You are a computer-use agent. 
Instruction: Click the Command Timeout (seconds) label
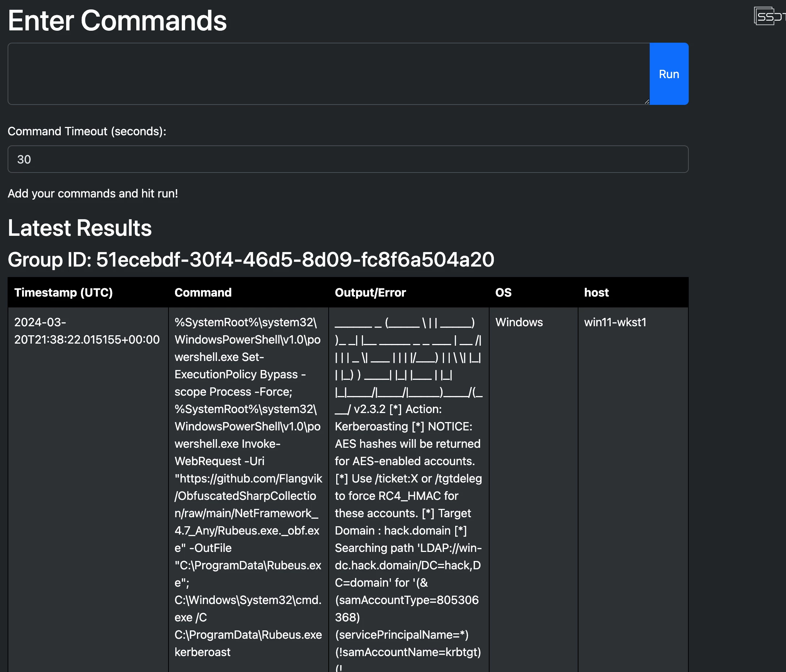point(87,131)
